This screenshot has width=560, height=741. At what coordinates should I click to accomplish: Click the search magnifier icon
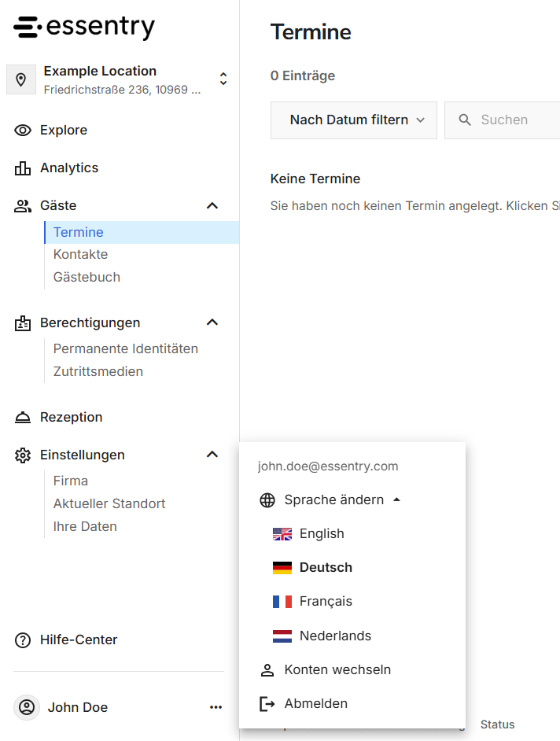point(465,120)
